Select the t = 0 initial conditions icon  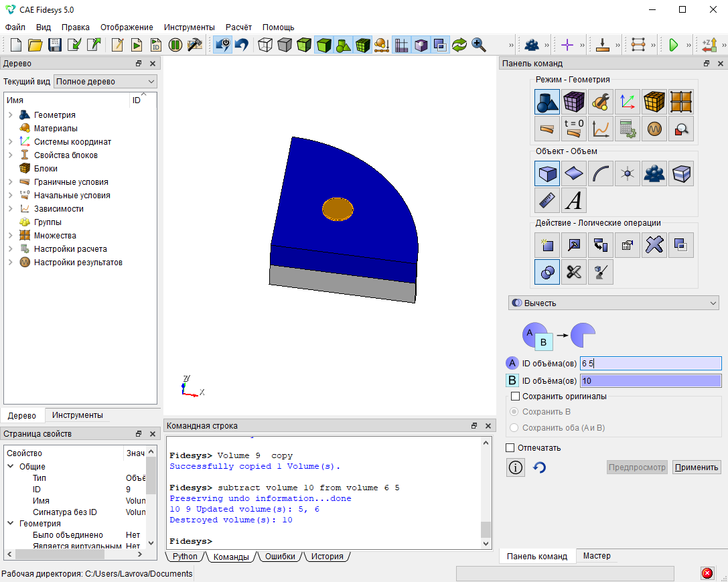click(574, 129)
